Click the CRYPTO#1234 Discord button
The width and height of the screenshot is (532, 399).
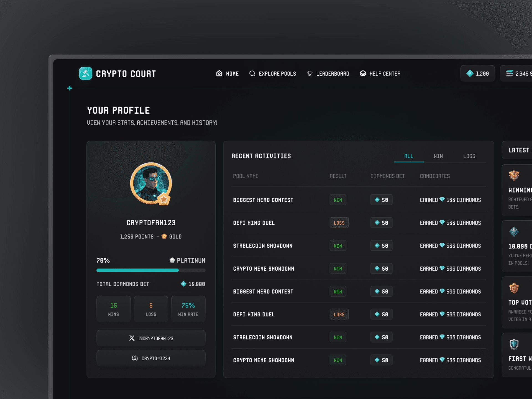click(151, 358)
